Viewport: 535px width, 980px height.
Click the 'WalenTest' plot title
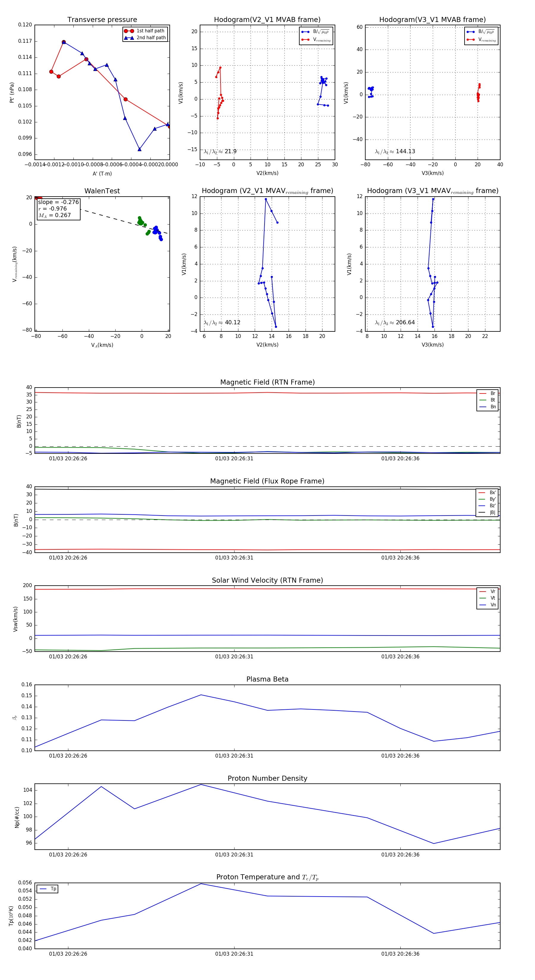tap(102, 191)
